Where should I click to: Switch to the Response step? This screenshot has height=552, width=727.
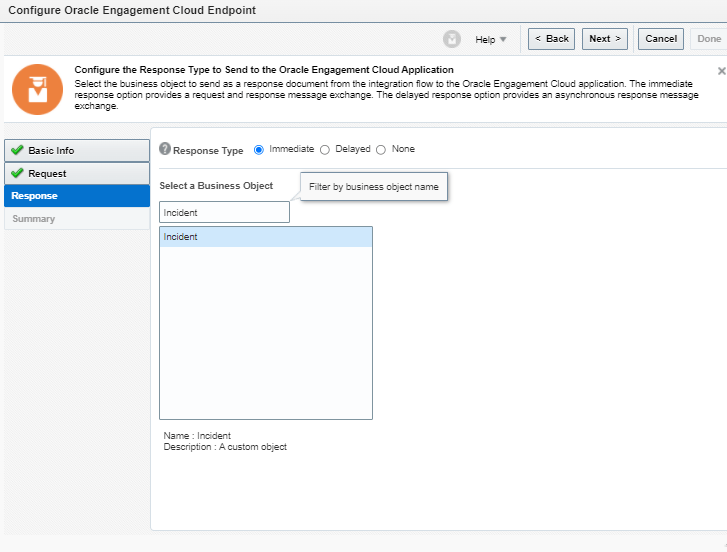pyautogui.click(x=35, y=196)
